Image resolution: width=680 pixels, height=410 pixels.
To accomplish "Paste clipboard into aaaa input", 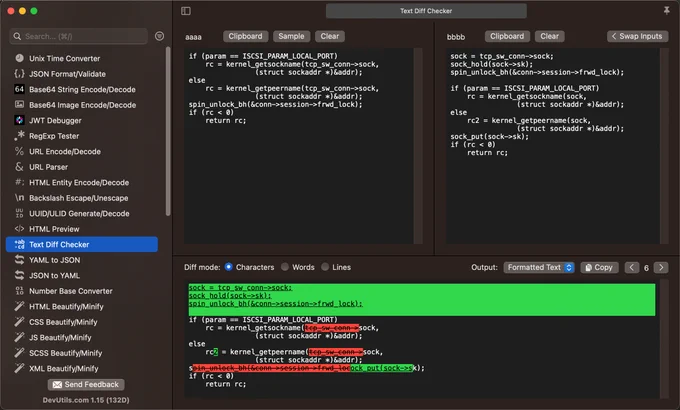I will (245, 36).
